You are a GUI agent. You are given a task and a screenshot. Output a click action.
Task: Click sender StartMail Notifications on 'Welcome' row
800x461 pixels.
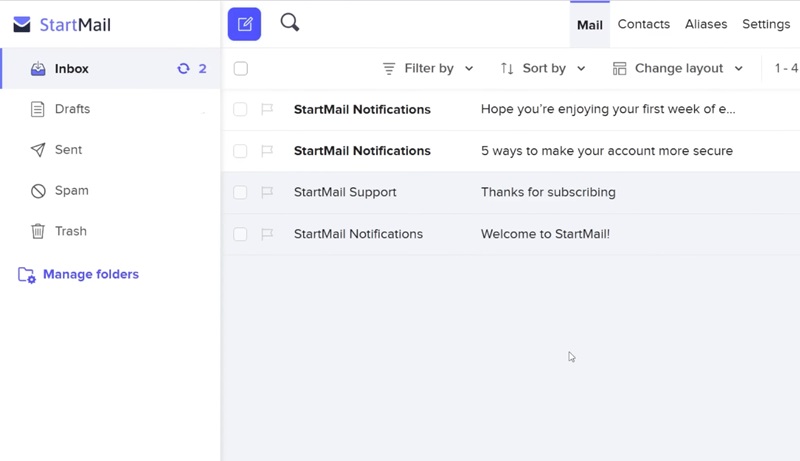pyautogui.click(x=358, y=234)
